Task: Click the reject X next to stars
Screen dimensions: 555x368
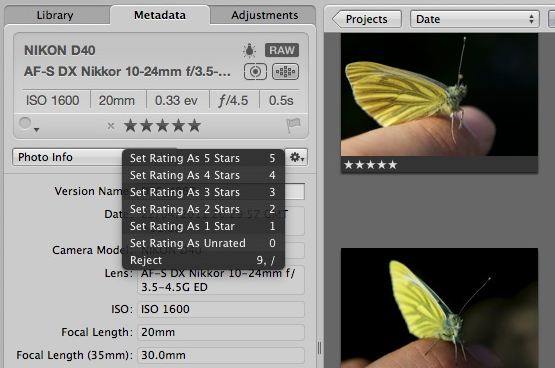Action: (x=111, y=126)
